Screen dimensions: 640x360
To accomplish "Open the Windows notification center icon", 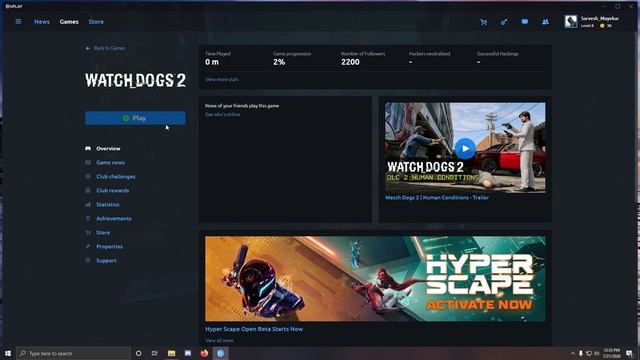I will coord(629,353).
